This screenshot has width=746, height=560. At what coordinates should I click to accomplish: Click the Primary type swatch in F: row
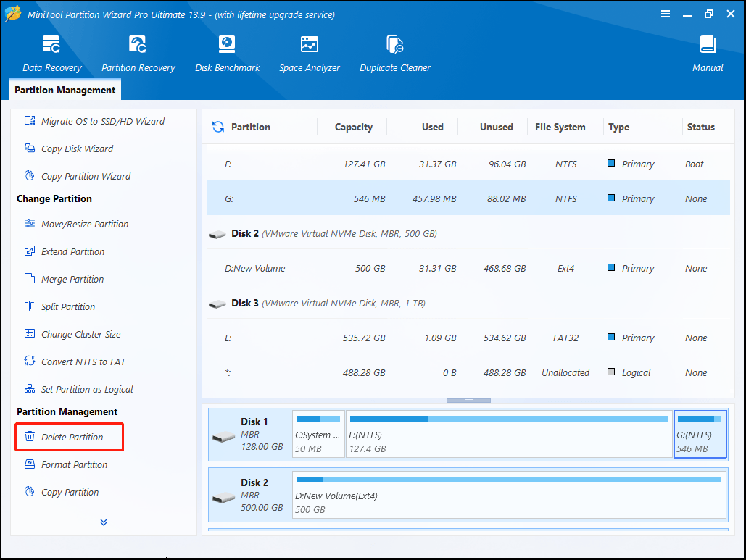pos(611,163)
